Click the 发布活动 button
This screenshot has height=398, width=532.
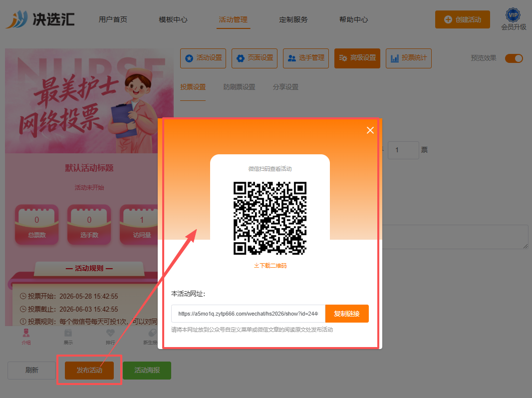89,370
